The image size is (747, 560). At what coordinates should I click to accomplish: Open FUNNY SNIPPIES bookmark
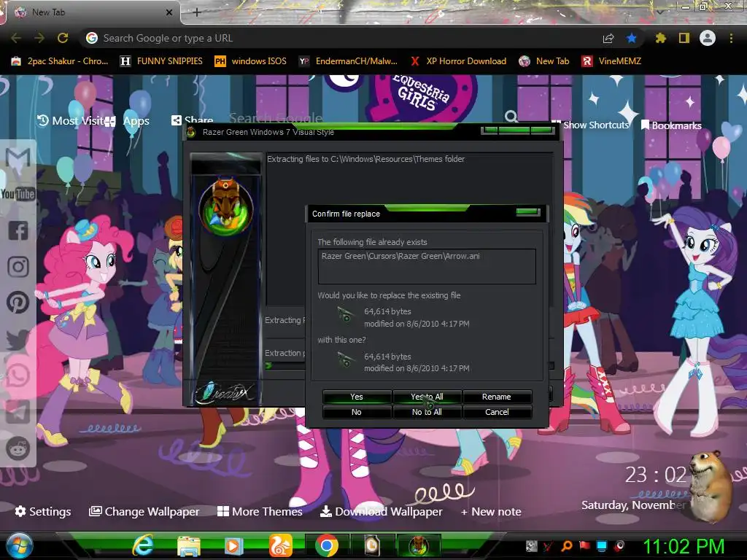161,61
